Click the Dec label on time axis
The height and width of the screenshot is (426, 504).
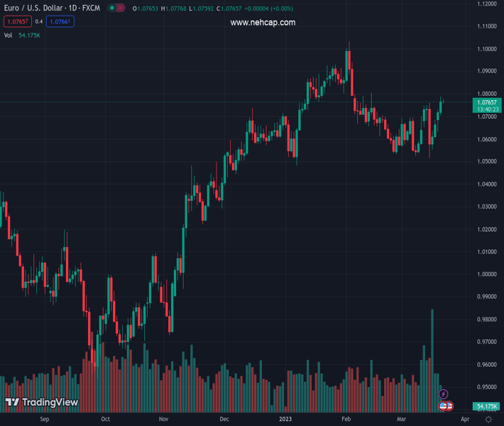[224, 420]
